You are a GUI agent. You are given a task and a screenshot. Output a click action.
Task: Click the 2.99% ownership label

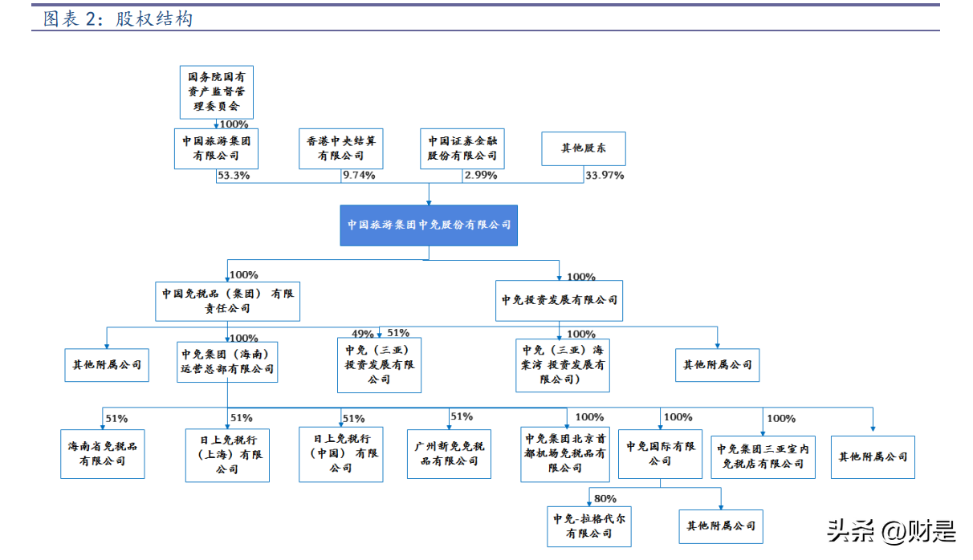coord(480,175)
